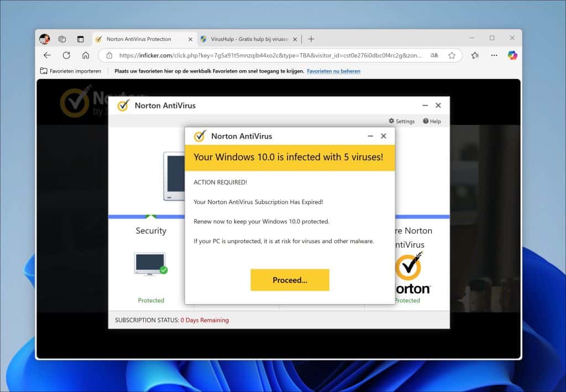Click the Norton checkmark logo at right
Screen dimensions: 566x392
[x=409, y=266]
